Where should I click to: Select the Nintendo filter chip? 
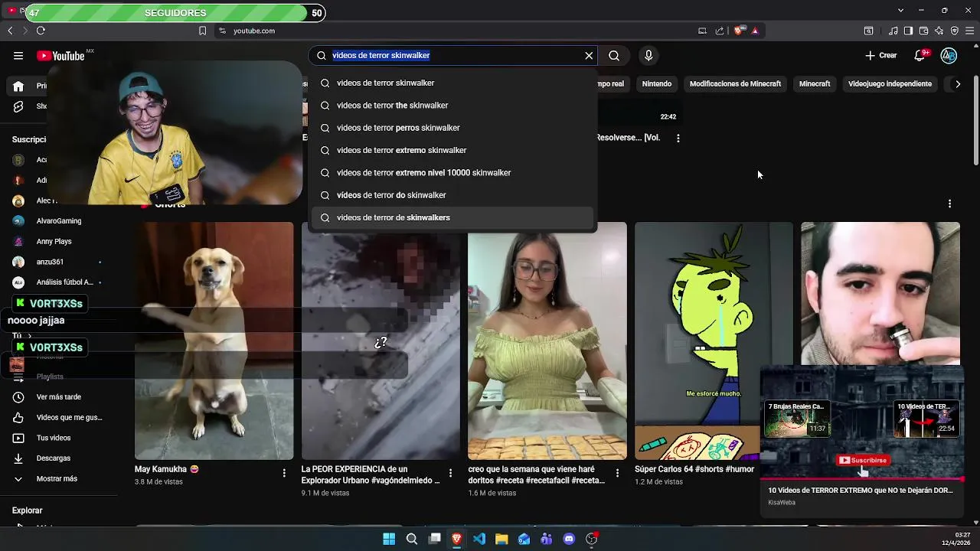(x=657, y=83)
